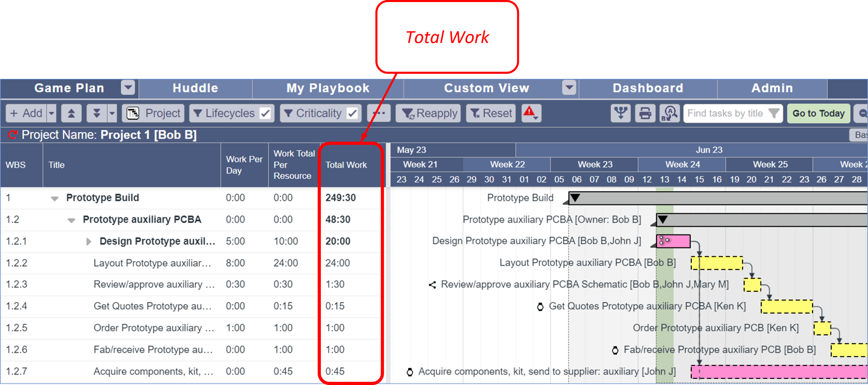Click the share icon beside Review/approve task

pos(432,284)
